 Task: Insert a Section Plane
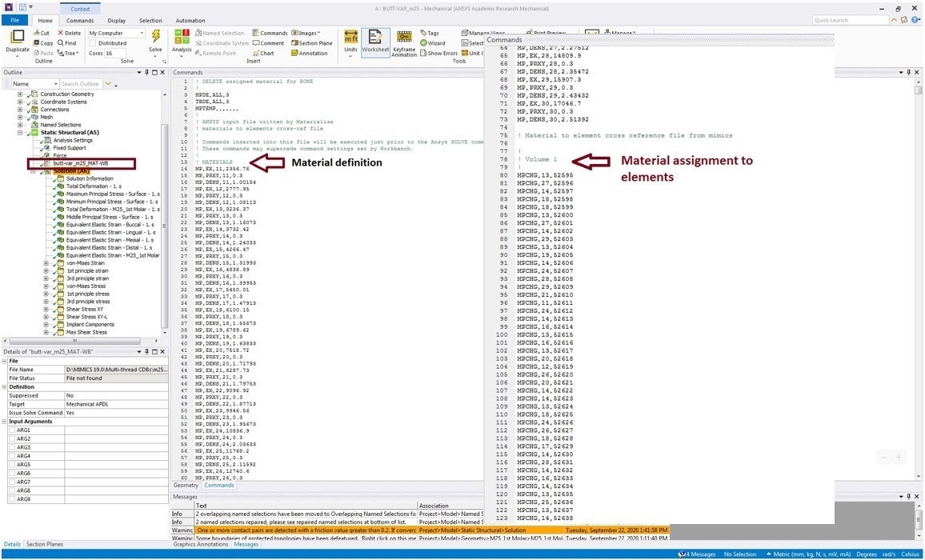click(311, 43)
